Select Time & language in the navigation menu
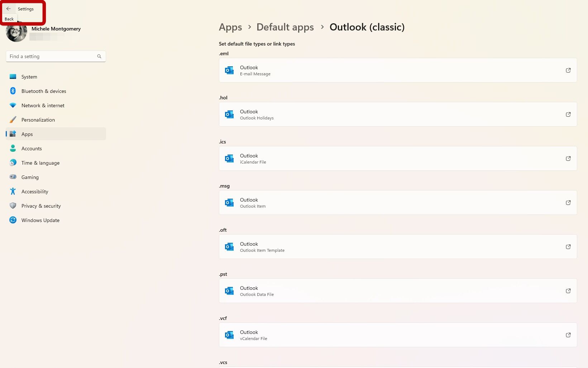The height and width of the screenshot is (368, 588). pyautogui.click(x=40, y=162)
